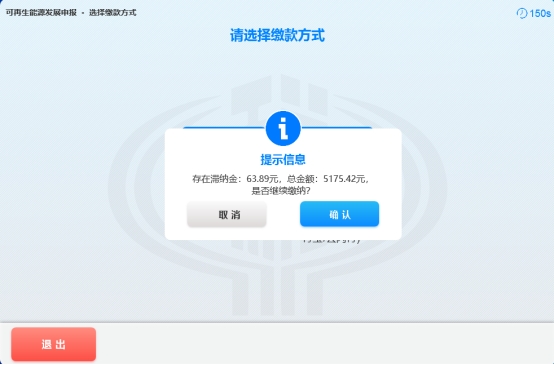This screenshot has width=554, height=365.
Task: Click the 请选择缴款方式 page heading
Action: (x=277, y=35)
